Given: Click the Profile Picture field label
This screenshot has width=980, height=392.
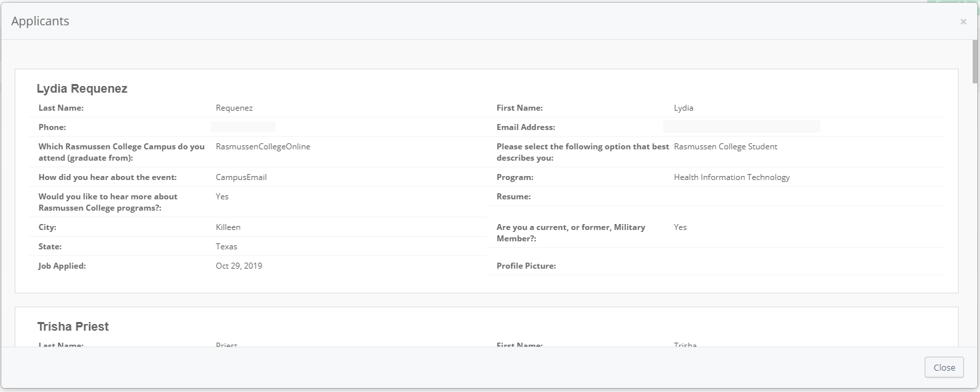Looking at the screenshot, I should tap(526, 266).
